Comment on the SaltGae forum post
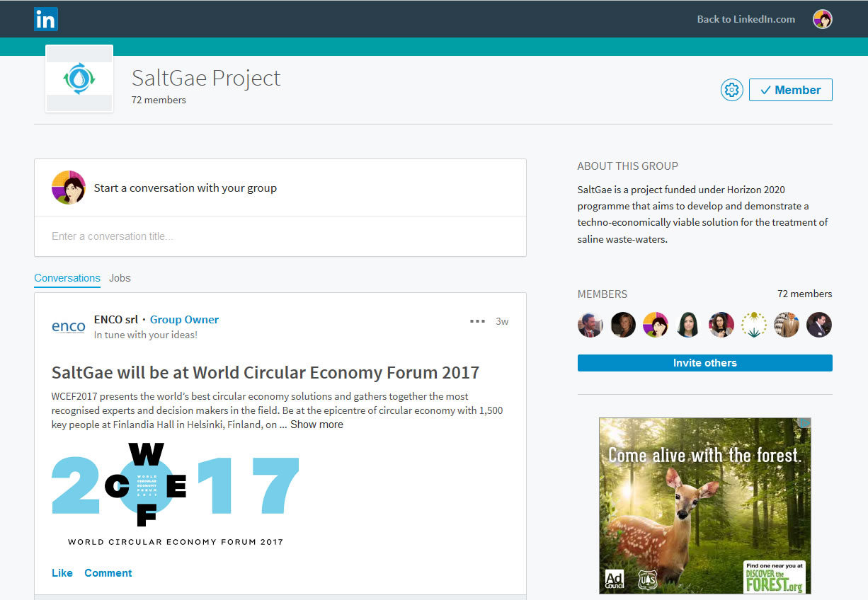868x600 pixels. click(108, 573)
